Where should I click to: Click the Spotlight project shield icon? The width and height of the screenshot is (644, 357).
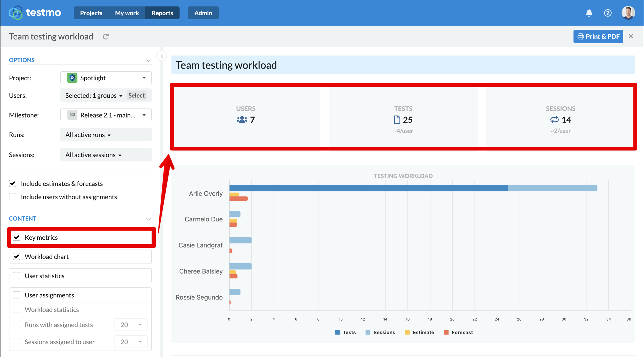click(72, 78)
